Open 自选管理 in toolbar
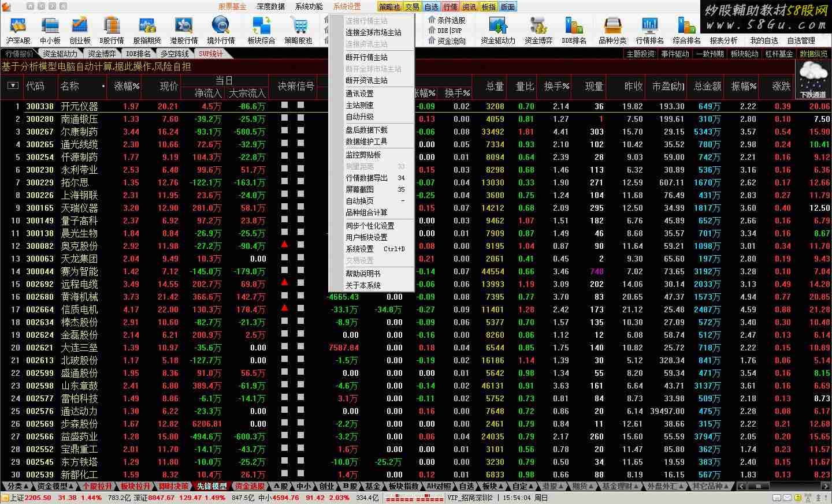832x504 pixels. click(x=801, y=40)
